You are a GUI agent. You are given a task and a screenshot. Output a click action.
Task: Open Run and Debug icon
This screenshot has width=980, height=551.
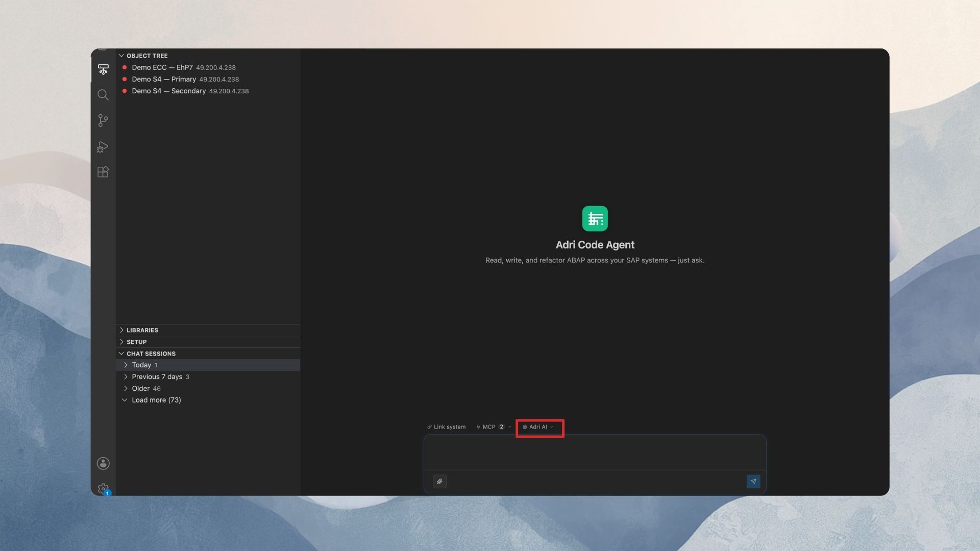[103, 147]
